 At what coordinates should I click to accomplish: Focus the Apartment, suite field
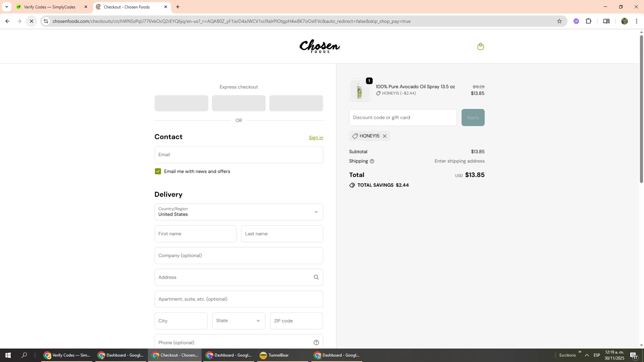[239, 299]
